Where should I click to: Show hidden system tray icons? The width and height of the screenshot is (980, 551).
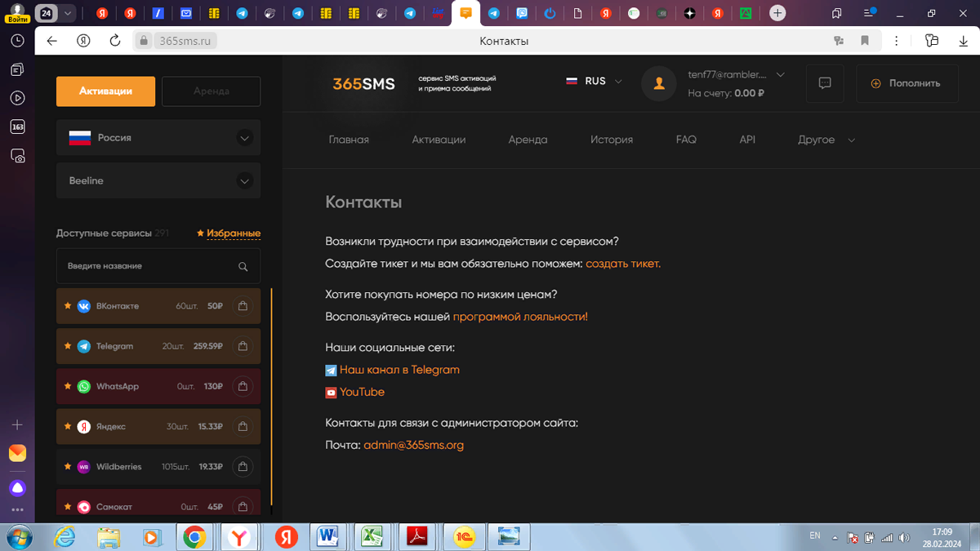(835, 538)
